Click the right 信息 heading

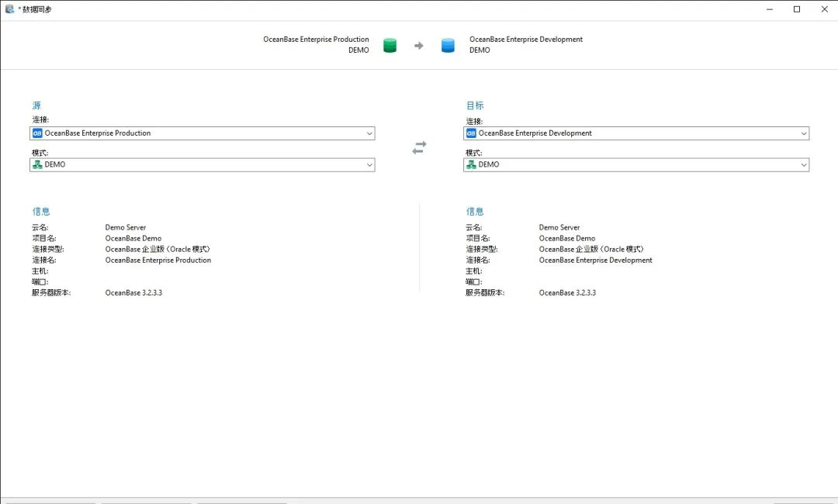coord(475,212)
